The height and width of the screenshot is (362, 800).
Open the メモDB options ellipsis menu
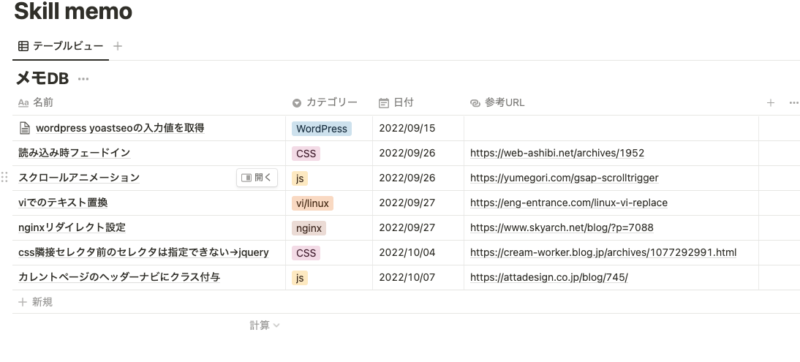point(83,79)
